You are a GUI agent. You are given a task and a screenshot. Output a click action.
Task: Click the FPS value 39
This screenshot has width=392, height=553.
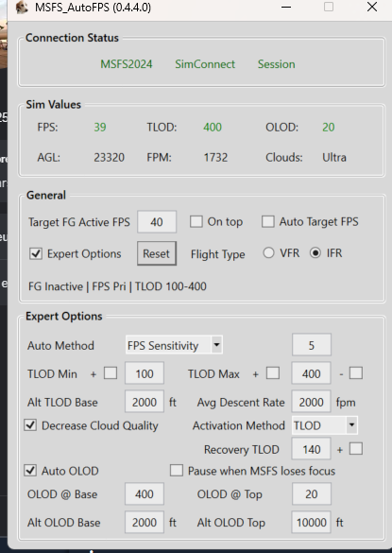(x=100, y=127)
